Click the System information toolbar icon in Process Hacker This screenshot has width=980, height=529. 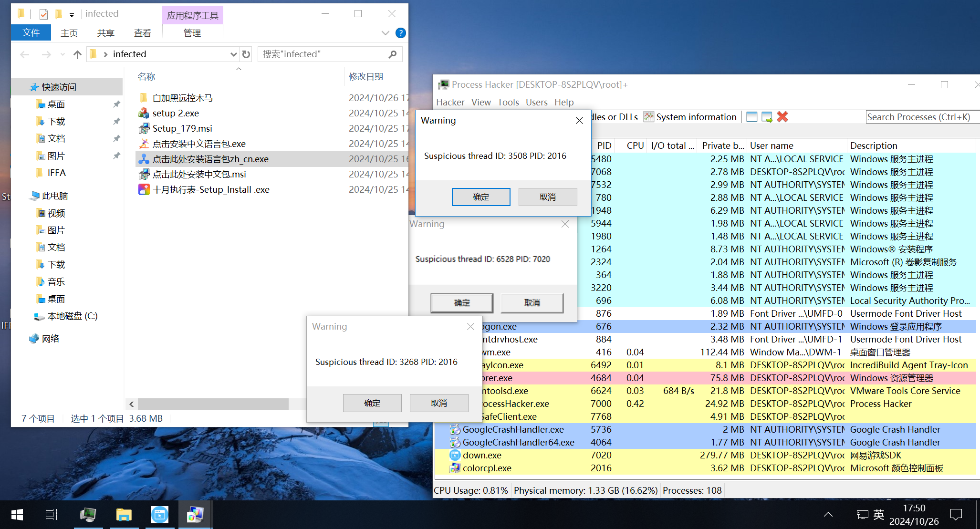648,117
